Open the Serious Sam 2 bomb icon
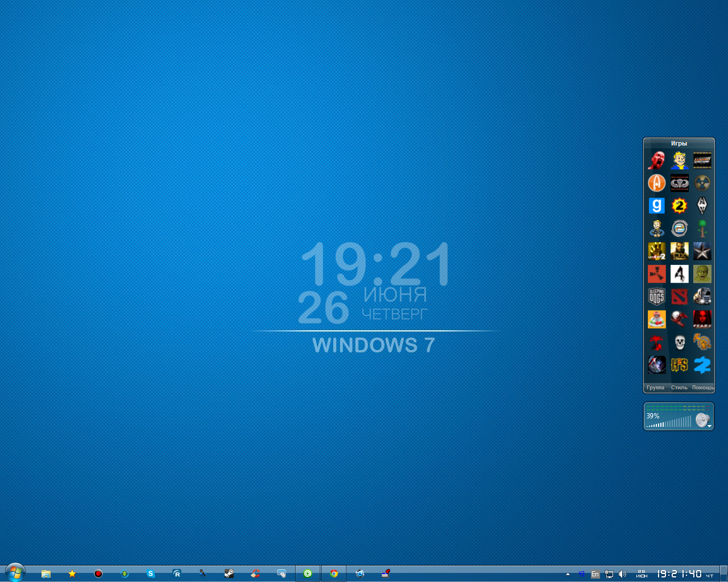The width and height of the screenshot is (728, 582). (680, 206)
